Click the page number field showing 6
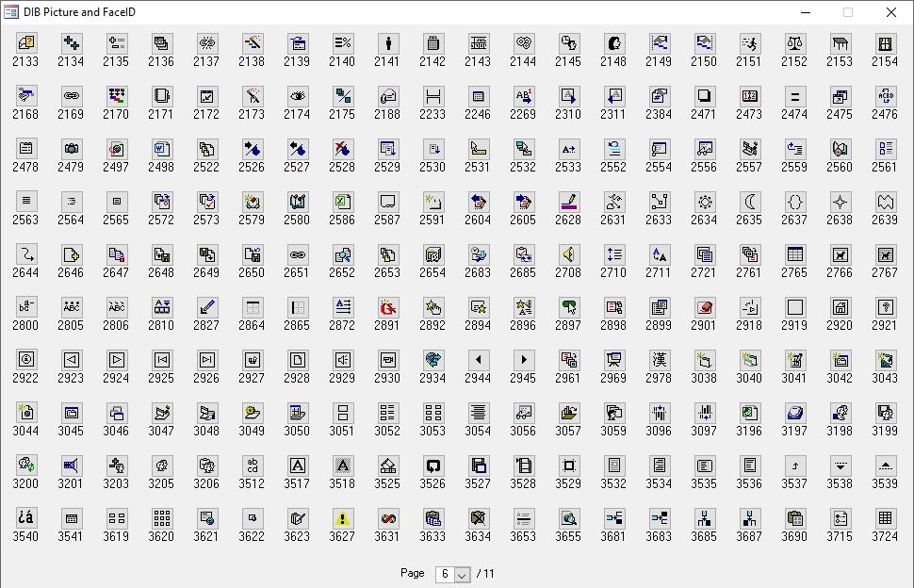The width and height of the screenshot is (914, 588). [x=446, y=575]
